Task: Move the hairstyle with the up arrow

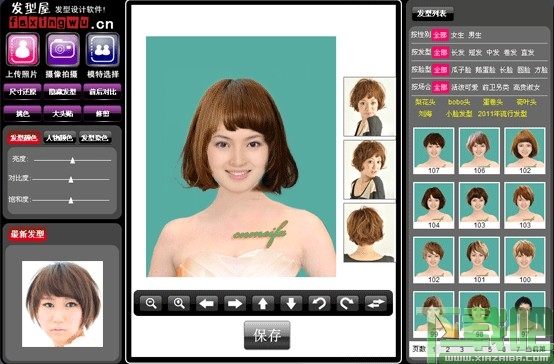Action: (x=263, y=303)
